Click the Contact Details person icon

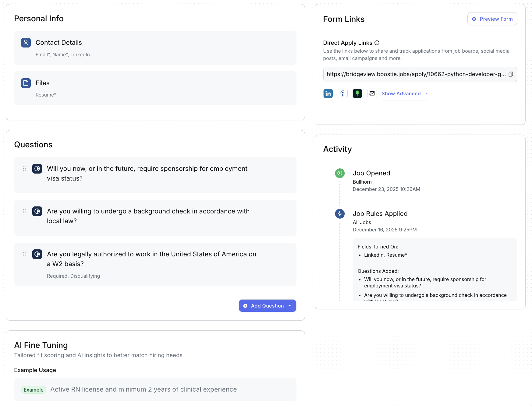(26, 43)
